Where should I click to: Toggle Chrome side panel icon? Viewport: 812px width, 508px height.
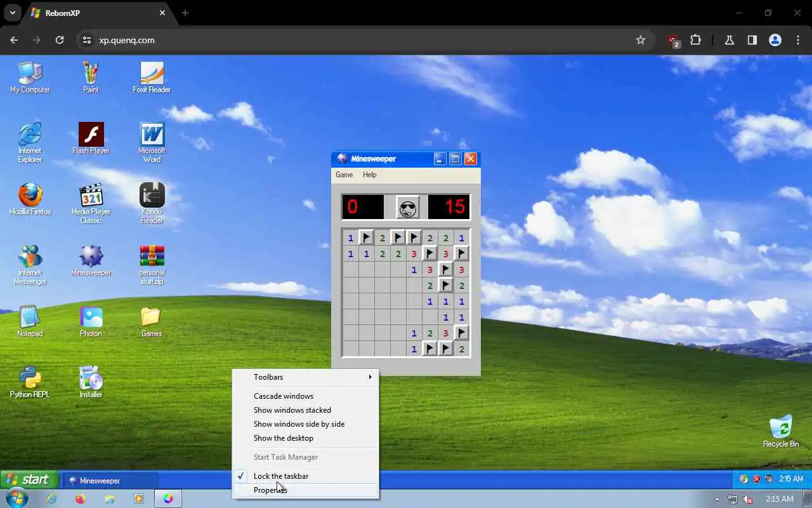752,40
